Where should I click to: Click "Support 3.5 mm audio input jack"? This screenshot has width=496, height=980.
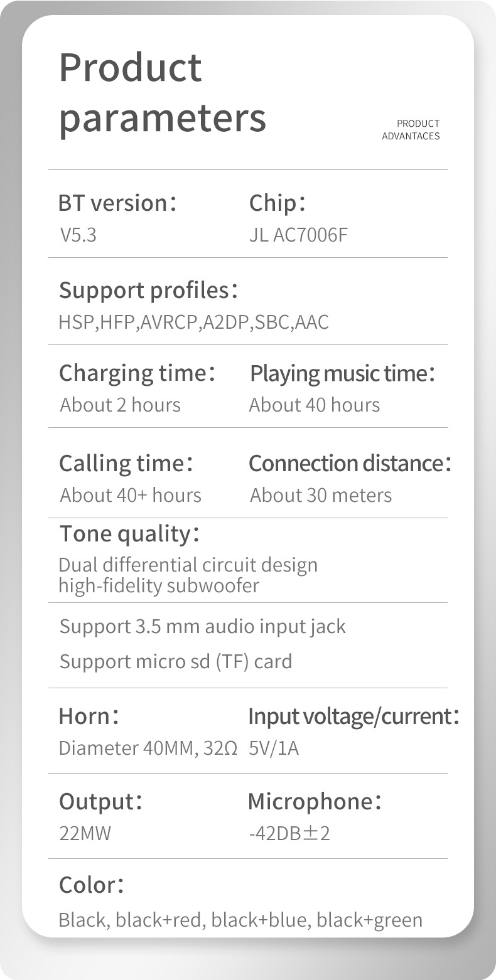click(202, 626)
